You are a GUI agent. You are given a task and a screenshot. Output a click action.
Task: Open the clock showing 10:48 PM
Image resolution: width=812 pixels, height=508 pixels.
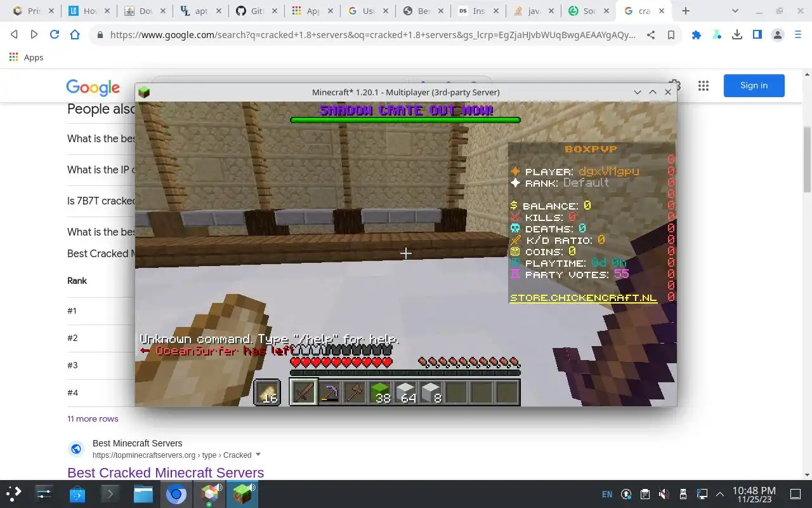coord(754,494)
